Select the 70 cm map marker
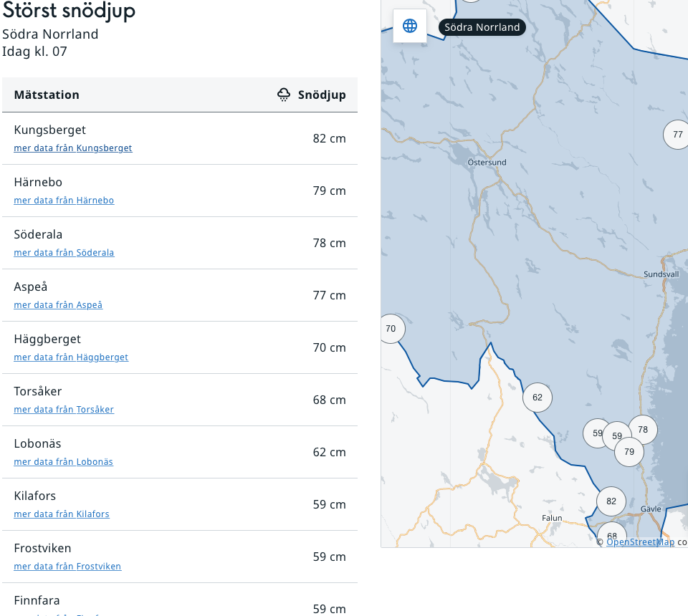 (391, 329)
